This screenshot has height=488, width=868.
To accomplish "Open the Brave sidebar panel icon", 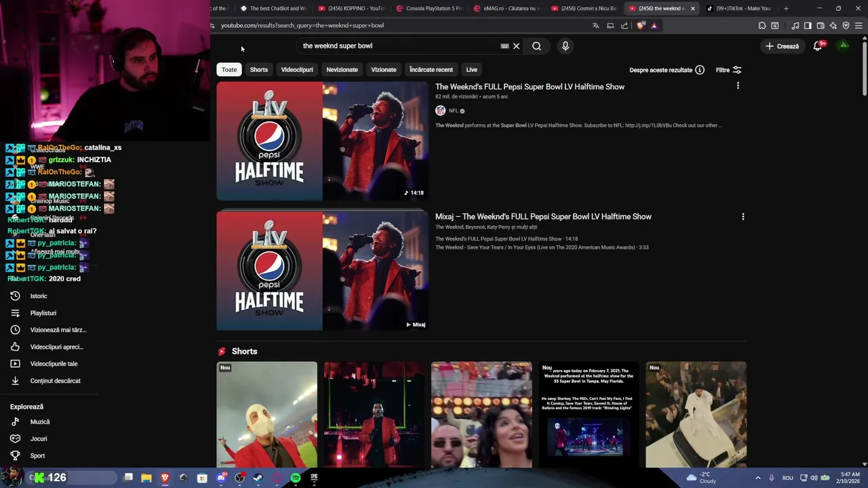I will 808,26.
